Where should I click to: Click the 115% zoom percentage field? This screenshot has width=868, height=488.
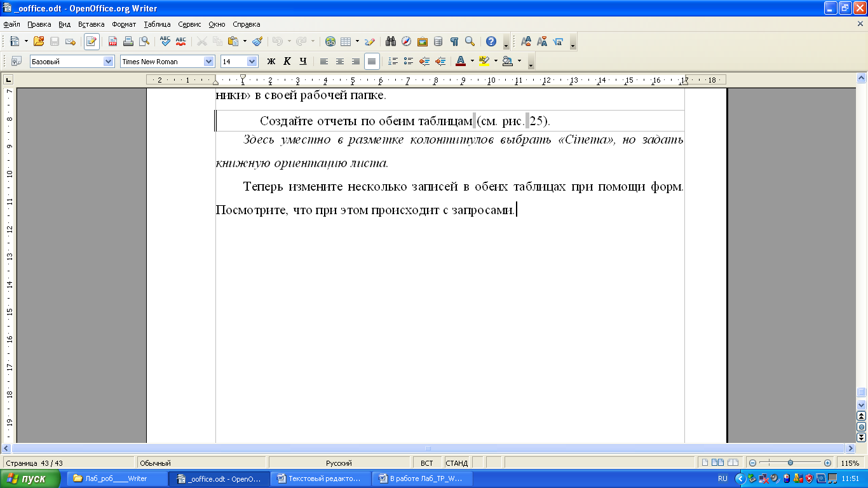(x=850, y=463)
